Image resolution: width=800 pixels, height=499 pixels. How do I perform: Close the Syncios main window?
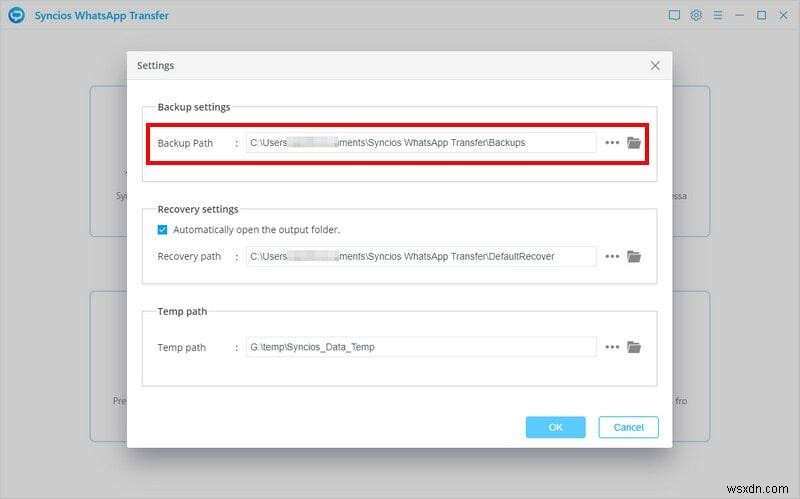[783, 15]
